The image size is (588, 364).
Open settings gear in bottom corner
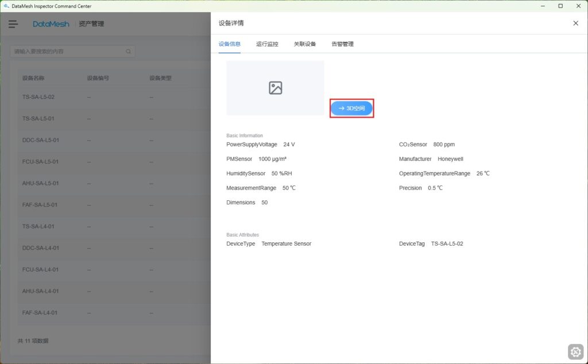(x=575, y=351)
